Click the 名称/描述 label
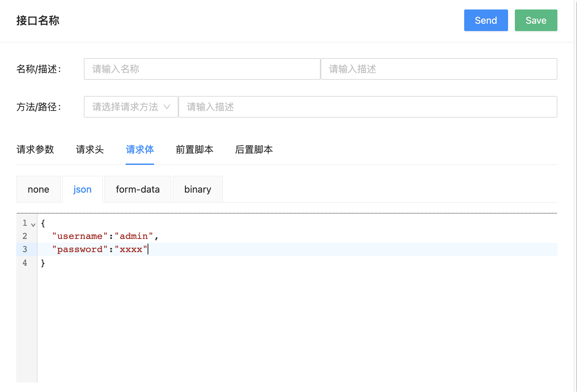Image resolution: width=577 pixels, height=392 pixels. click(x=39, y=69)
